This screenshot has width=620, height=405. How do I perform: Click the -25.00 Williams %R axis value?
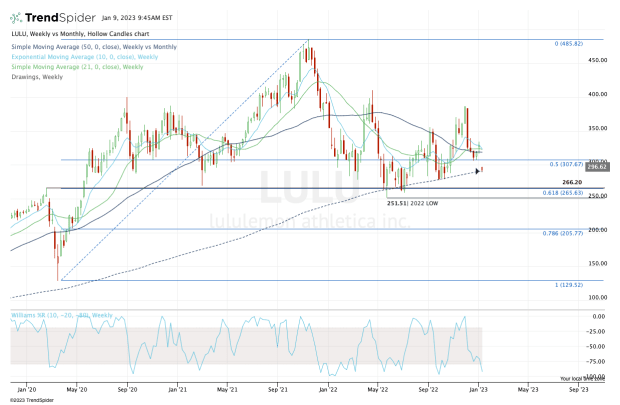[x=596, y=331]
